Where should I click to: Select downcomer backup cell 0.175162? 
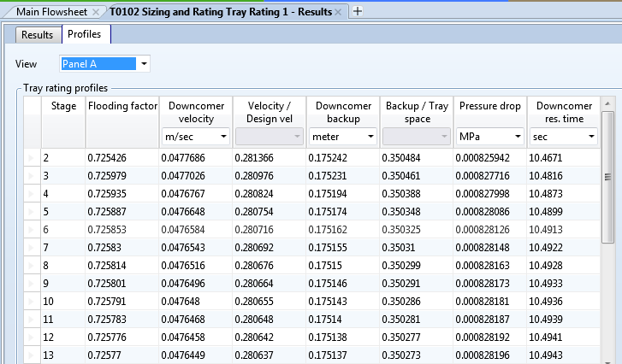pos(343,230)
